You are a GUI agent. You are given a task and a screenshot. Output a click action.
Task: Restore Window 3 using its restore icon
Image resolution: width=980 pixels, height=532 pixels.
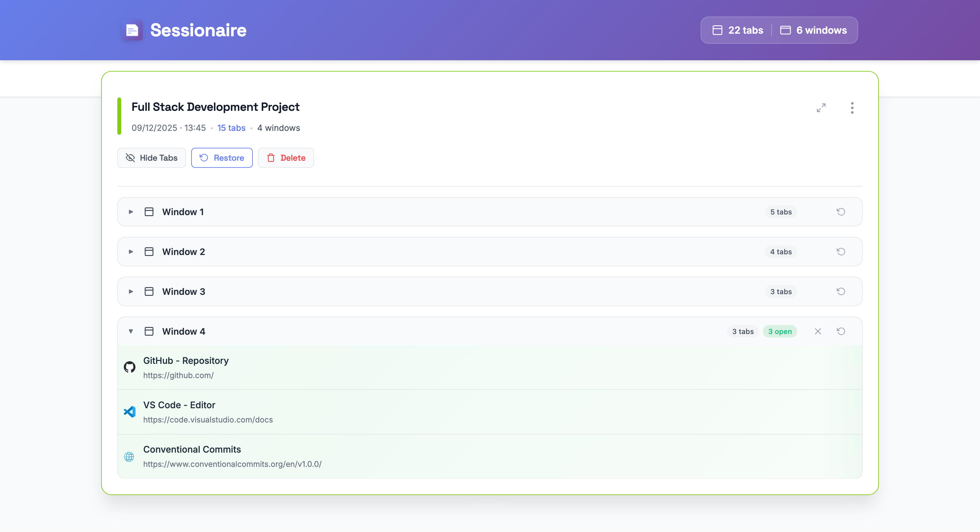click(x=841, y=292)
